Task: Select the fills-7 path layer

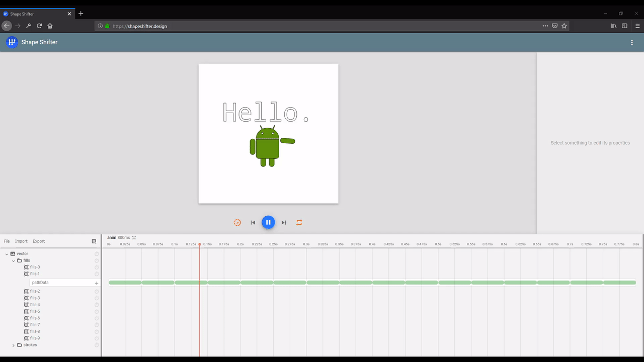Action: (35, 325)
